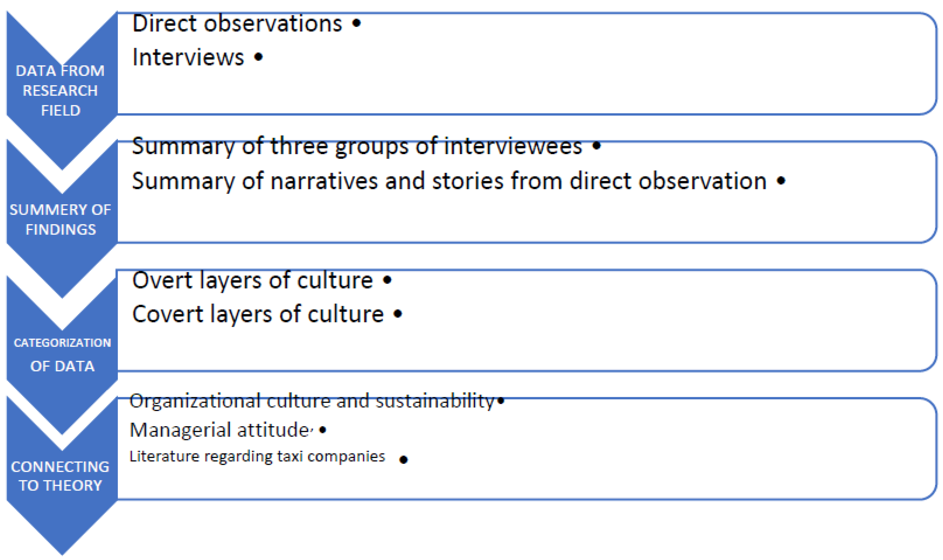This screenshot has height=560, width=943.
Task: Click the "DATA FROM RESEARCH FIELD" chevron label
Action: pyautogui.click(x=60, y=91)
